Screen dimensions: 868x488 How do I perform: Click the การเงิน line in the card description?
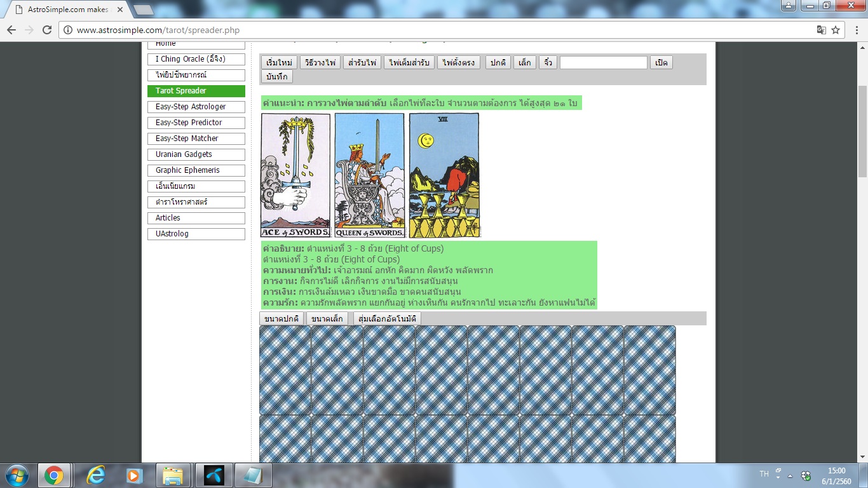[x=362, y=292]
